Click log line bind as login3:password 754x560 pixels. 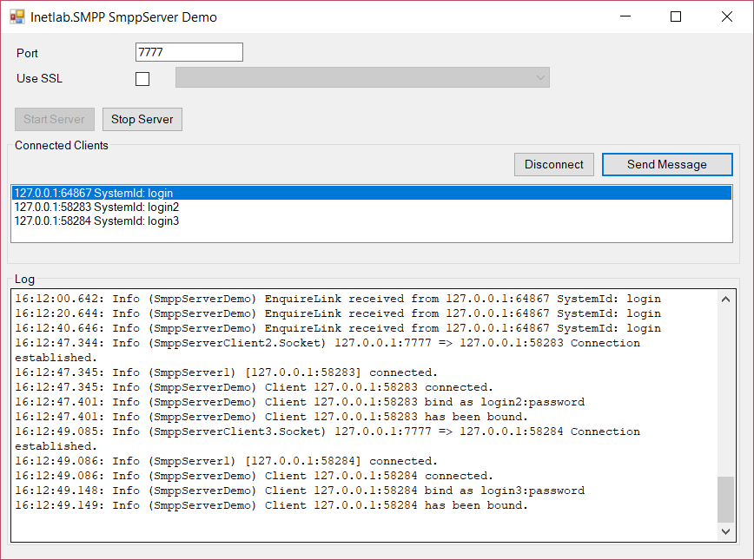coord(300,491)
